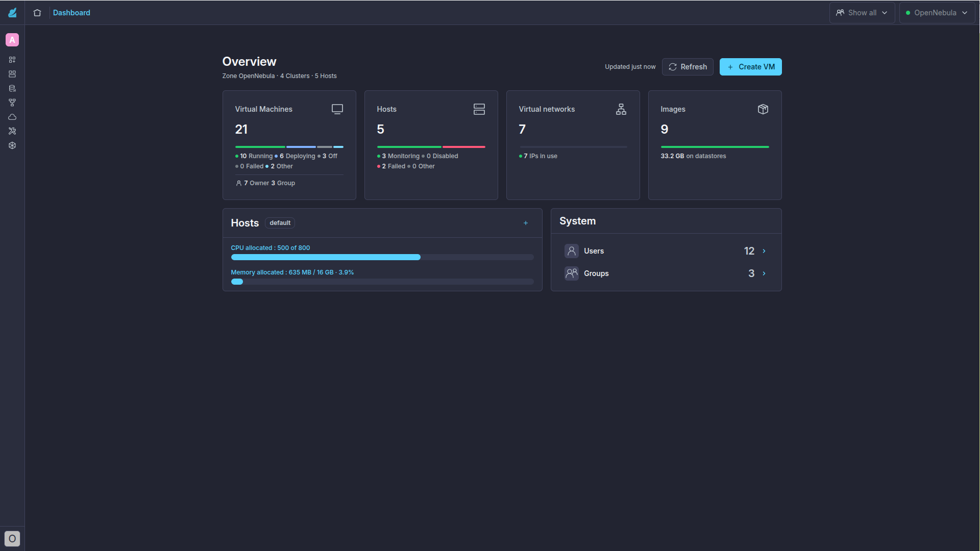Click the VM status distribution bar
The image size is (980, 551).
click(x=289, y=147)
